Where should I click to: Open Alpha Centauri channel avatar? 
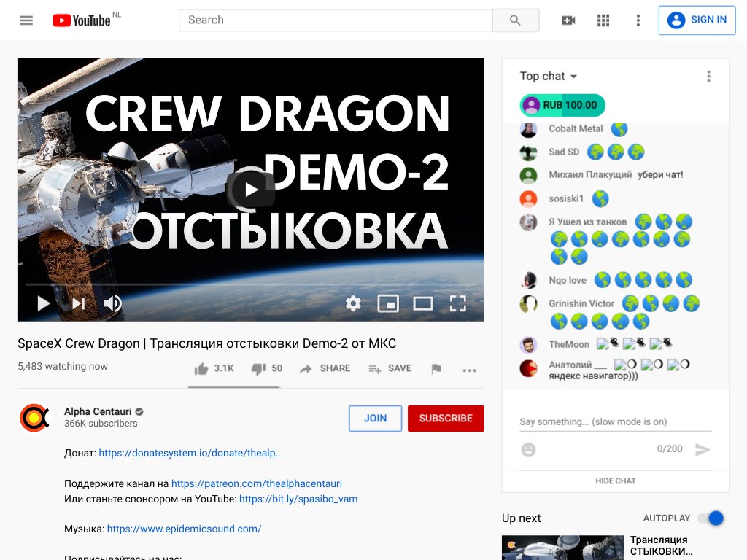coord(34,418)
